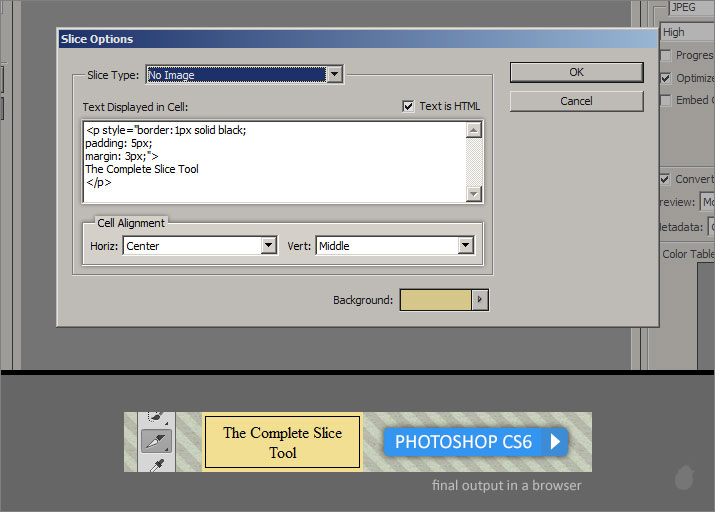Click the scroll down arrow in text box
This screenshot has width=715, height=512.
[474, 194]
